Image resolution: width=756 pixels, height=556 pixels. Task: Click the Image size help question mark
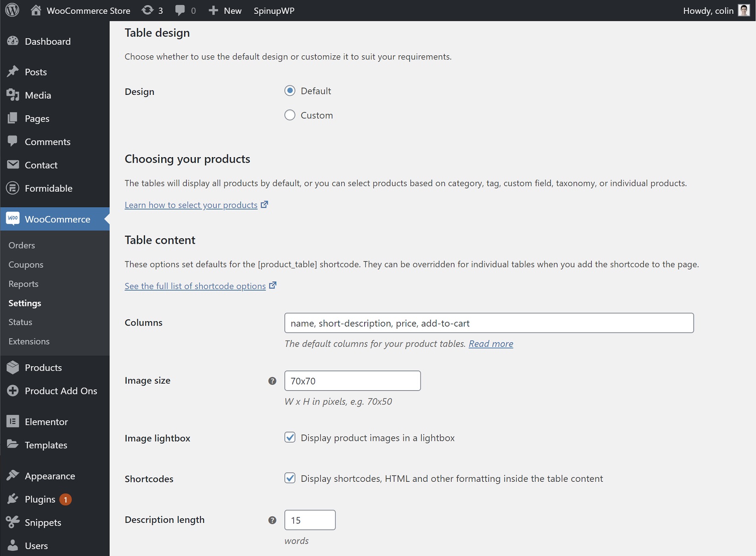pos(272,381)
